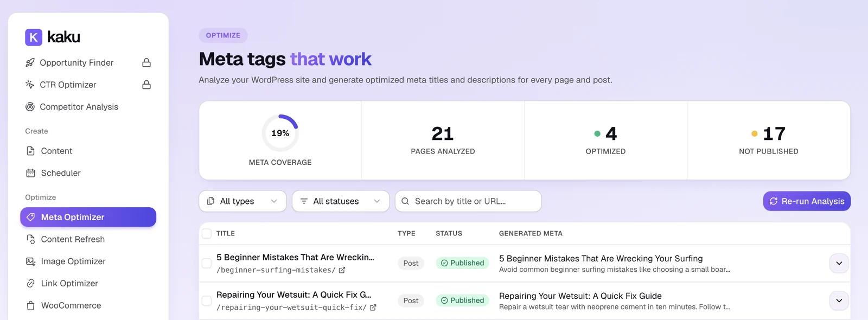868x320 pixels.
Task: Open the All types dropdown
Action: pyautogui.click(x=242, y=201)
